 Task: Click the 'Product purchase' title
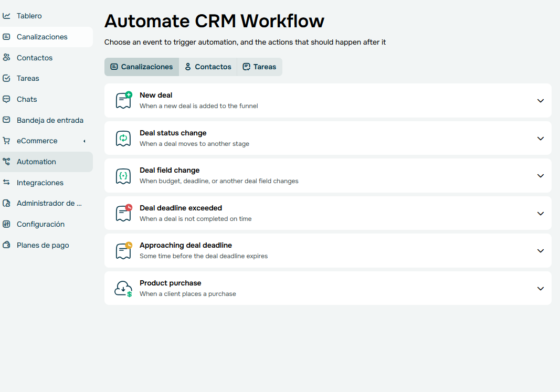click(x=171, y=283)
